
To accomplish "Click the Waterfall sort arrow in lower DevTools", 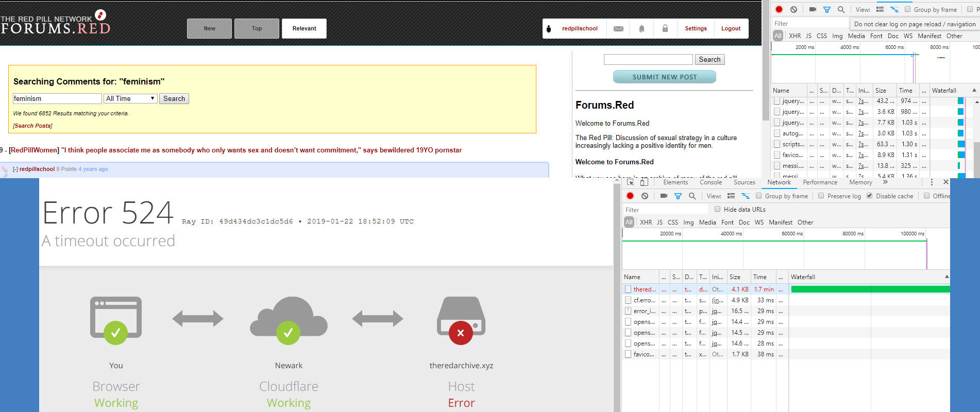I will (947, 277).
